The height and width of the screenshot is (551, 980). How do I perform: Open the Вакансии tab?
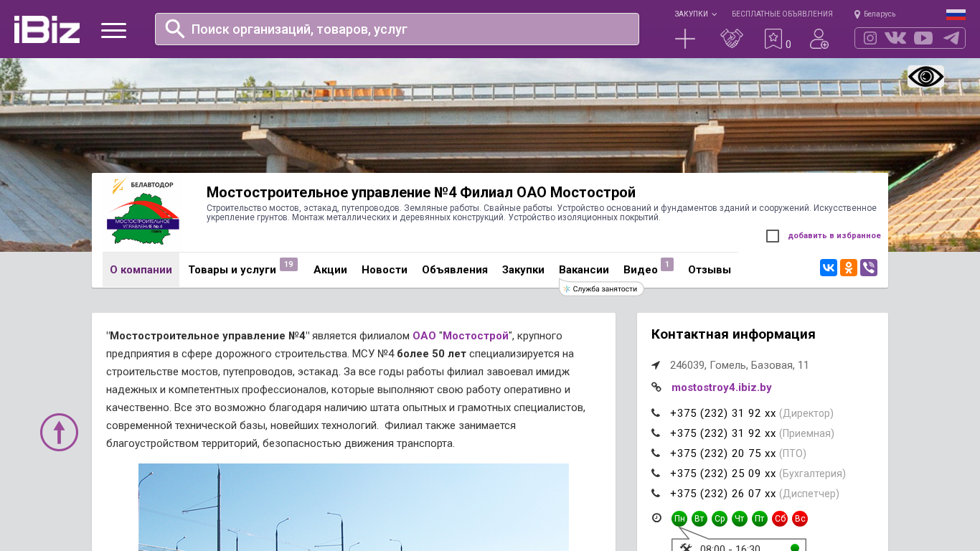pos(584,270)
